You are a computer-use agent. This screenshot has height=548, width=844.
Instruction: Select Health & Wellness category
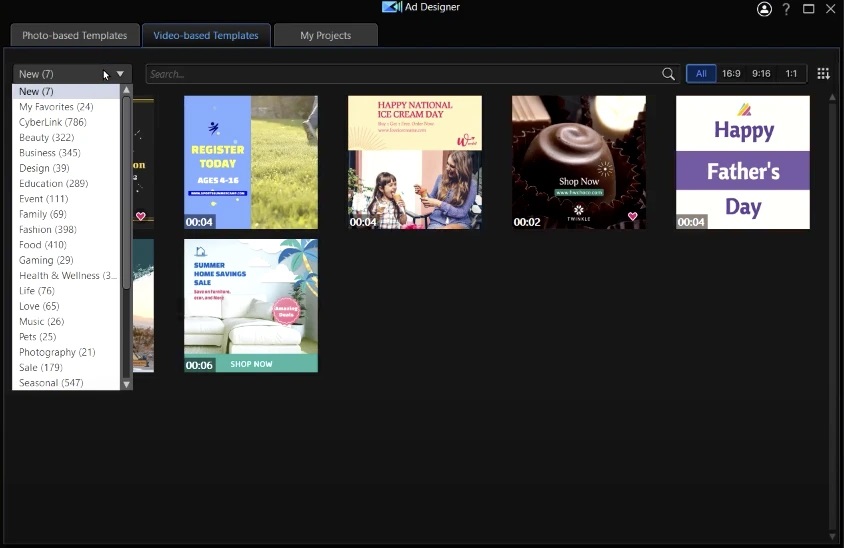66,276
